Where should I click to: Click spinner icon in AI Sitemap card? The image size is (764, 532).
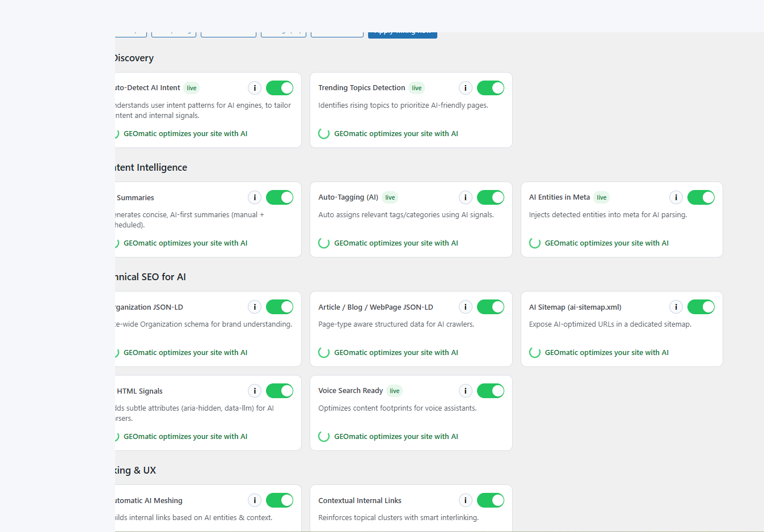click(535, 353)
